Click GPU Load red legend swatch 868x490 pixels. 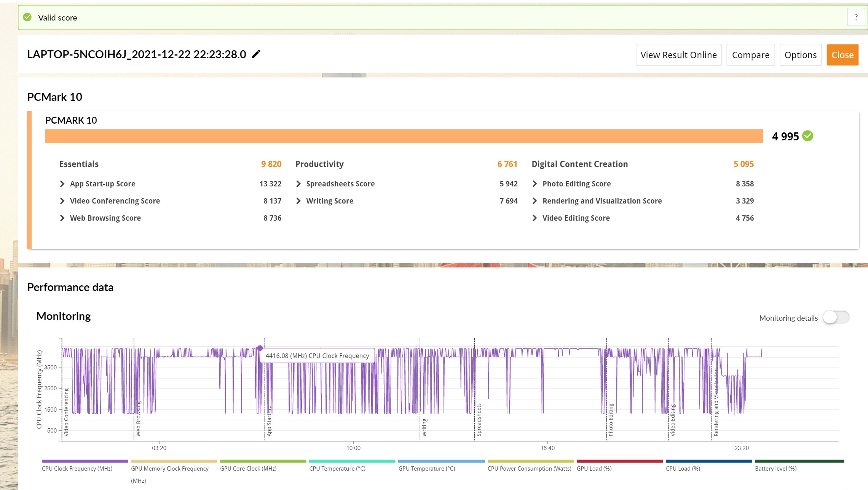click(619, 461)
